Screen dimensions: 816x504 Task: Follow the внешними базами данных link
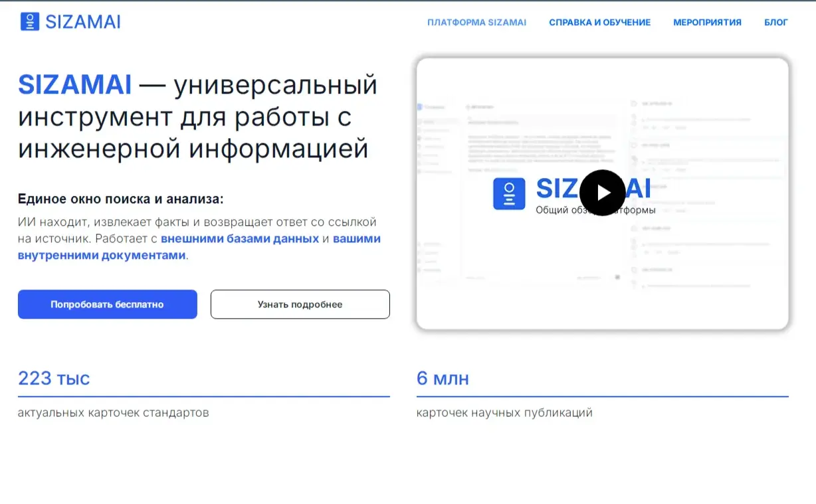coord(240,238)
